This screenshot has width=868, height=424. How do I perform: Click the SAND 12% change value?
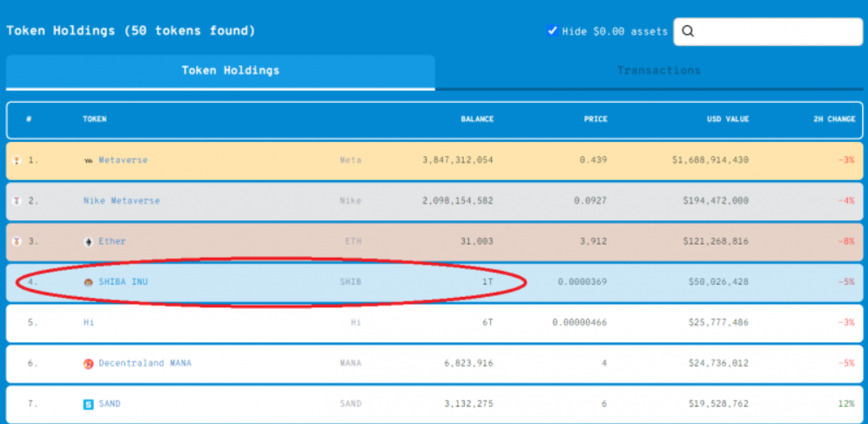coord(846,404)
